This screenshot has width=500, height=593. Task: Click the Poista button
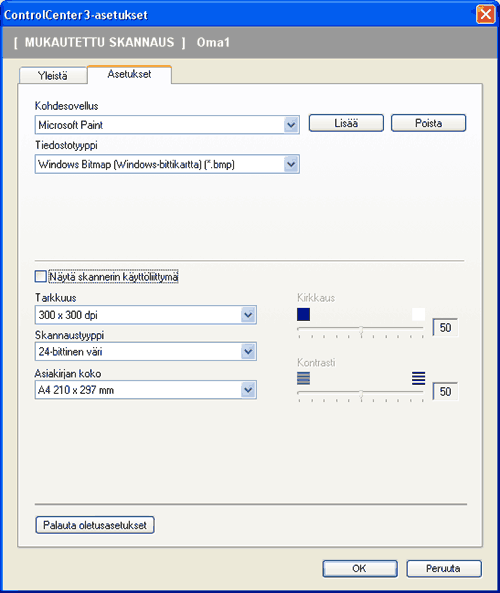pyautogui.click(x=429, y=123)
